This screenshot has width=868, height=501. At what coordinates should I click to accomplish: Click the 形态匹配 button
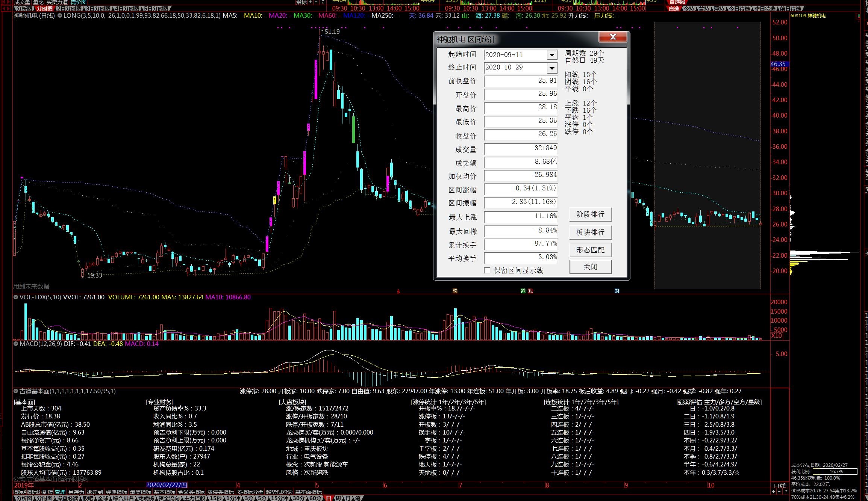(x=591, y=250)
